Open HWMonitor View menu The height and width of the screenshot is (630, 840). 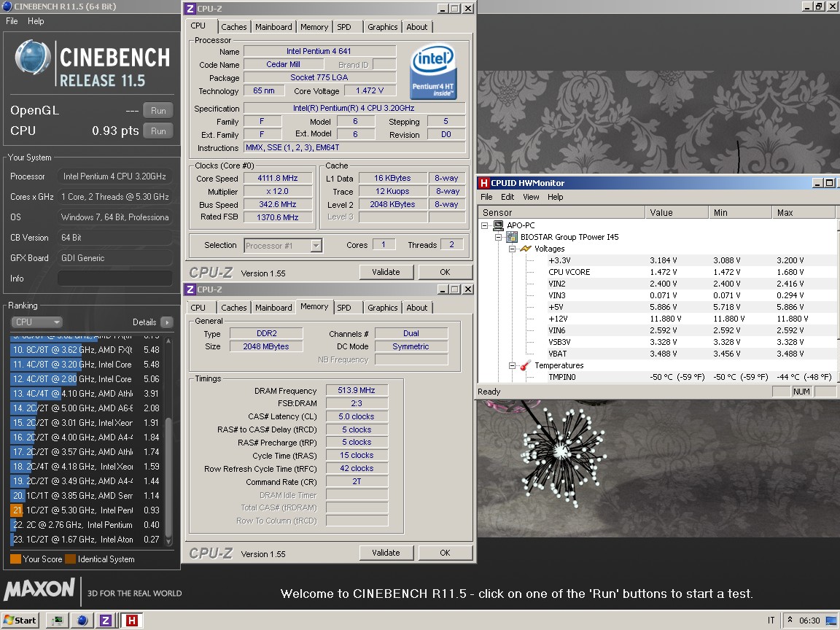click(531, 197)
